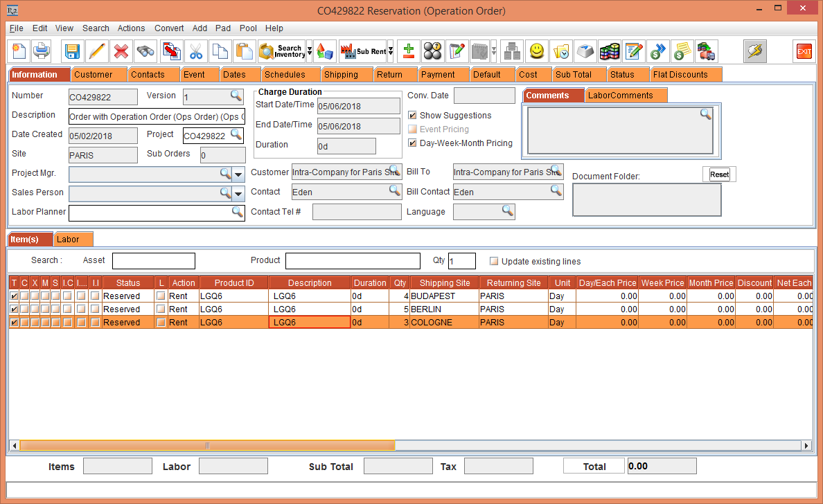Click the pencil edit icon
Viewport: 823px width, 504px height.
point(97,51)
